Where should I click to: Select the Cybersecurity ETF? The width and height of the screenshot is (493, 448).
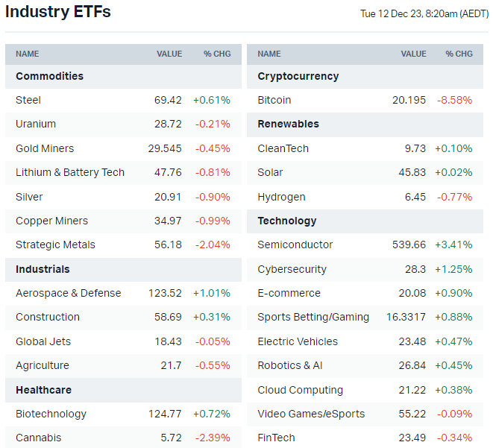pos(292,269)
